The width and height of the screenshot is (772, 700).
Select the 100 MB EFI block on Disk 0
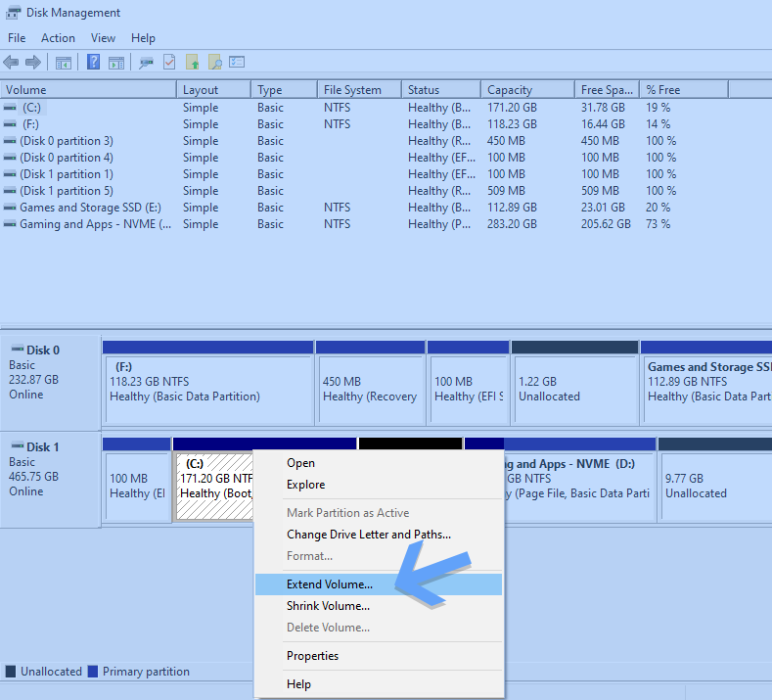click(469, 382)
